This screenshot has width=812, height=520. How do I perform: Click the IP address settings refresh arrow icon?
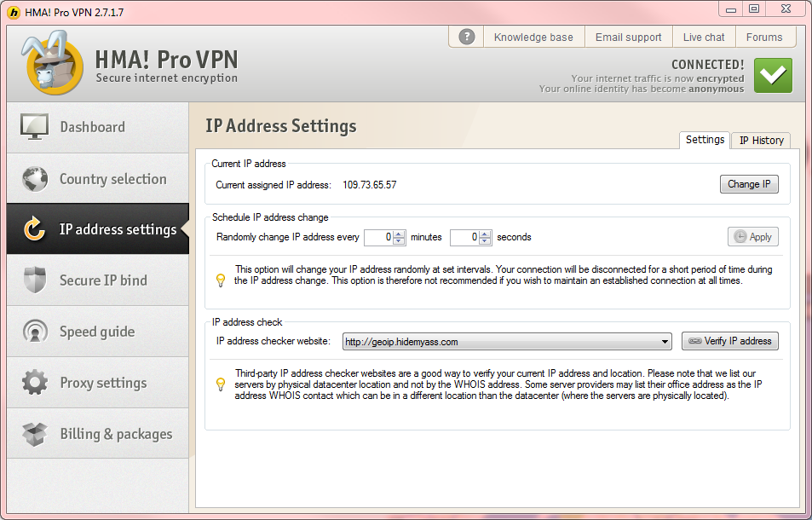pyautogui.click(x=35, y=228)
